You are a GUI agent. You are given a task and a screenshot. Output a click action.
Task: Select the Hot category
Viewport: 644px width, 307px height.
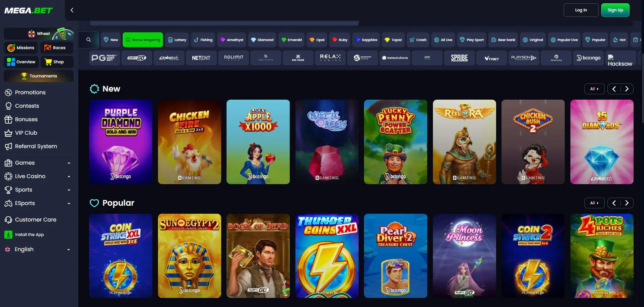click(619, 40)
